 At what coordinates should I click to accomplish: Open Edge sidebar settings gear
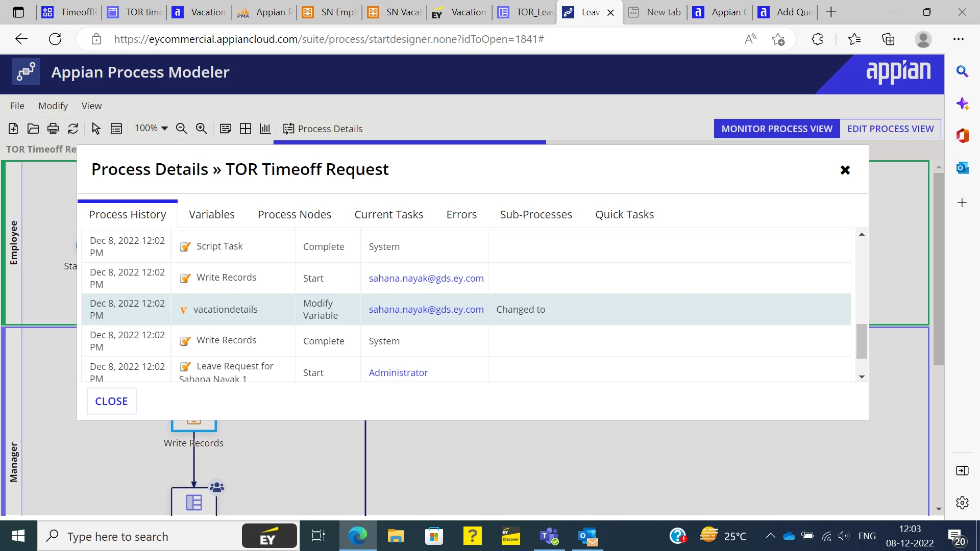coord(962,503)
